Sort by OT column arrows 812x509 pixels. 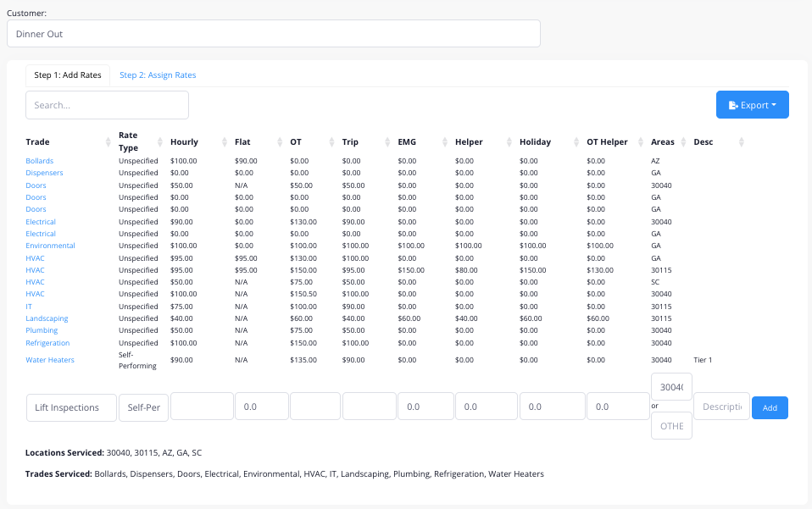click(x=332, y=141)
